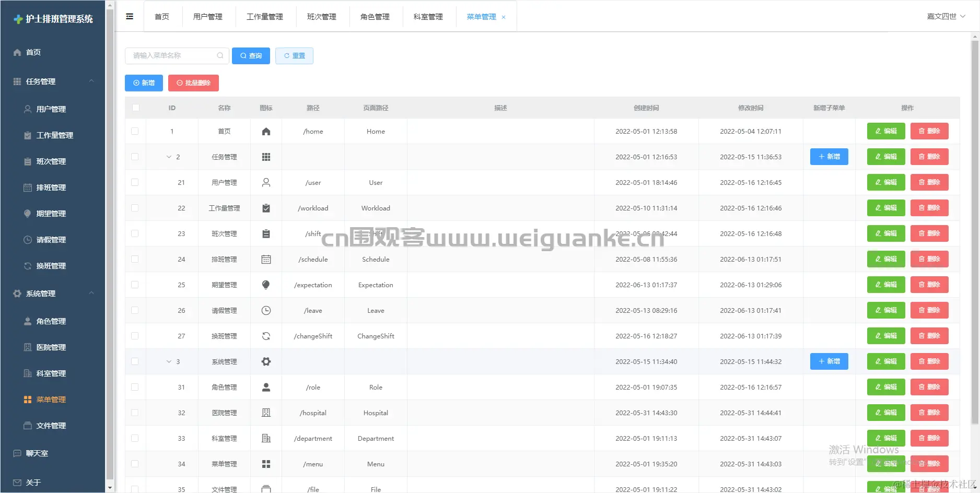This screenshot has width=980, height=493.
Task: Click the clock icon in 请假管理 table row
Action: click(x=266, y=311)
